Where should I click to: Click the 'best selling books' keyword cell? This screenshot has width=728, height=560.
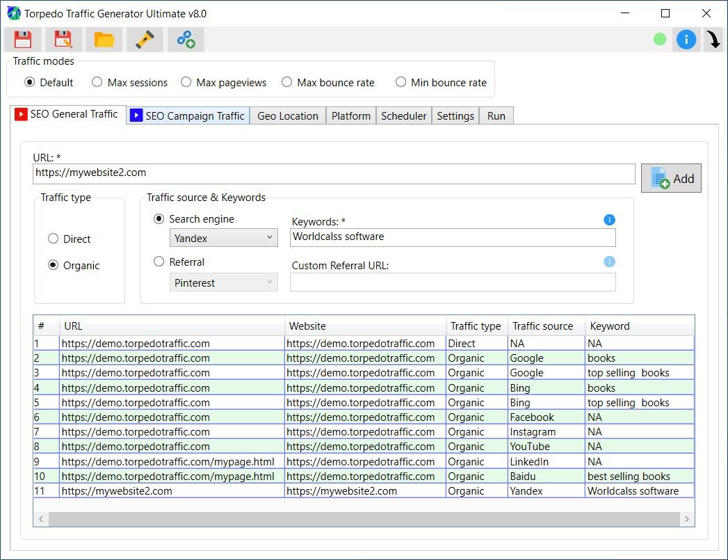640,477
